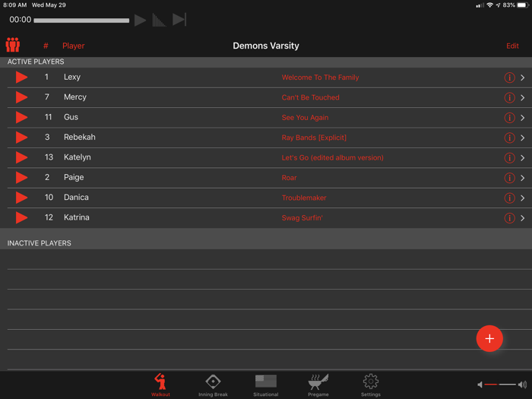Check the Wi-Fi status icon

point(489,5)
